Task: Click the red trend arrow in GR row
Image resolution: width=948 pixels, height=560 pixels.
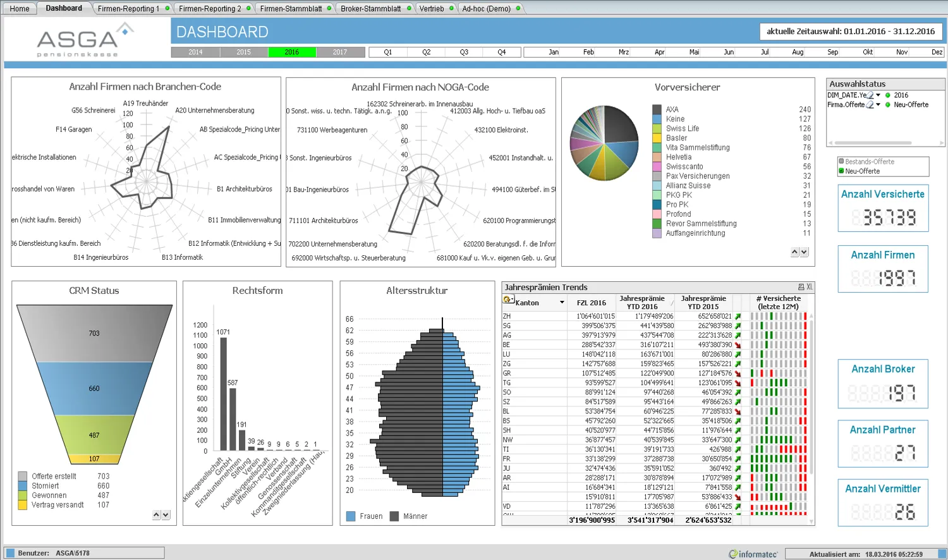Action: pyautogui.click(x=738, y=374)
